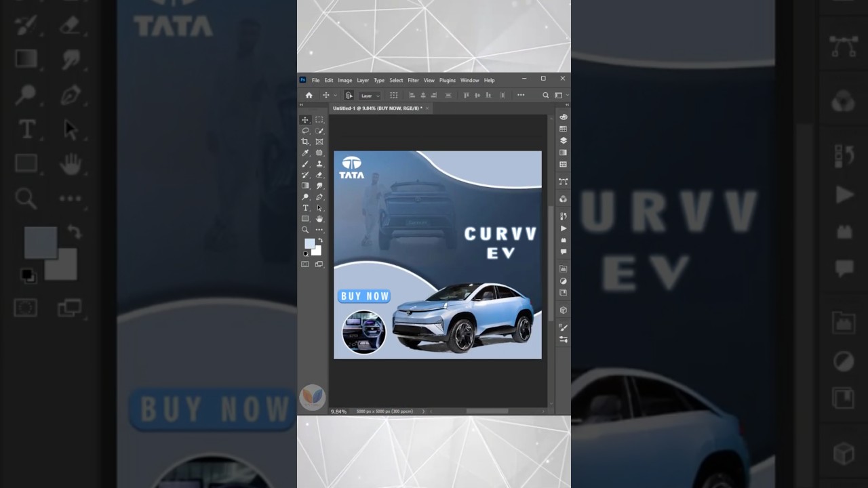Click the horizontal scrollbar thumb
This screenshot has width=868, height=488.
click(487, 411)
